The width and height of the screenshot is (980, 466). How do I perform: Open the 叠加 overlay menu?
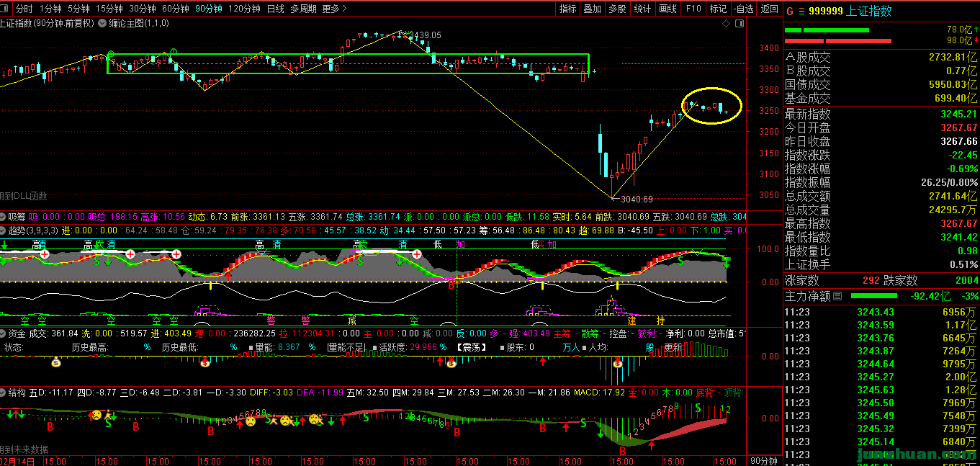tap(592, 9)
